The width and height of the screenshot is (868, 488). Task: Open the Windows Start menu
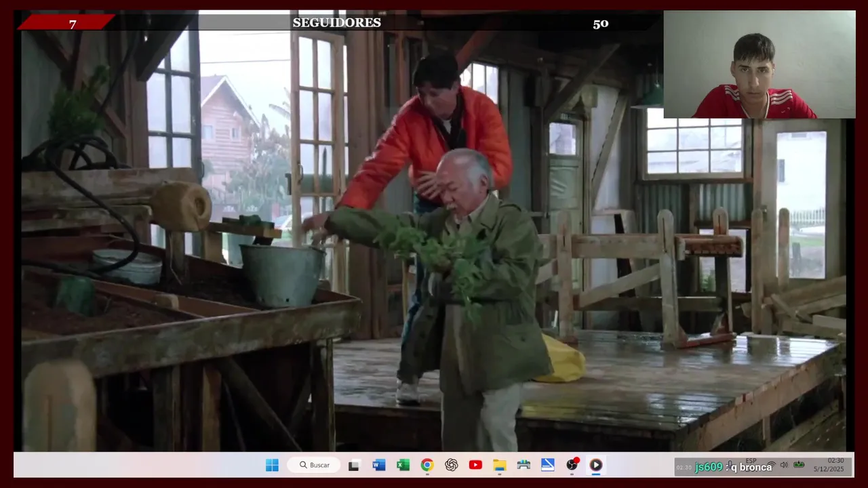(272, 465)
